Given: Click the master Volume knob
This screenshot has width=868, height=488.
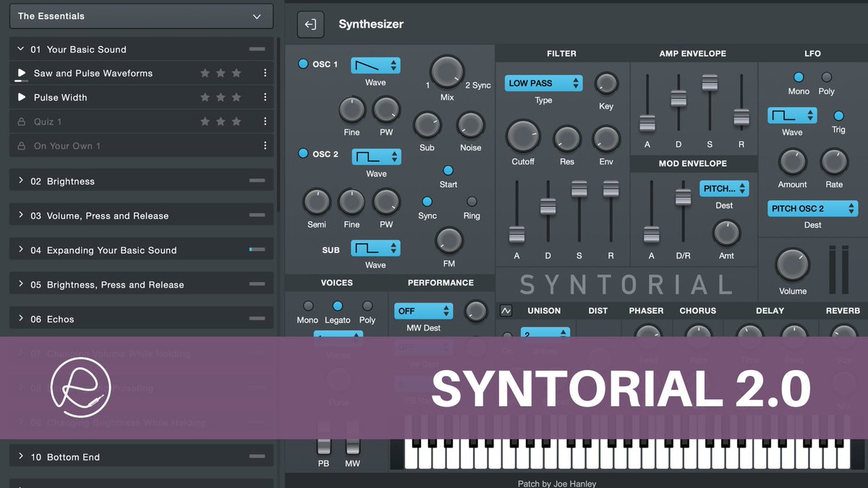Looking at the screenshot, I should tap(793, 265).
